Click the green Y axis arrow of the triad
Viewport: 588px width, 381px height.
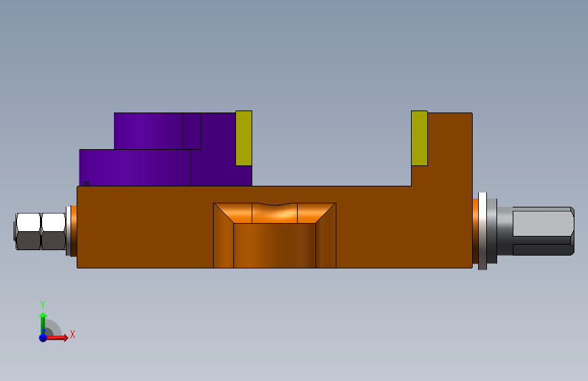[x=43, y=323]
